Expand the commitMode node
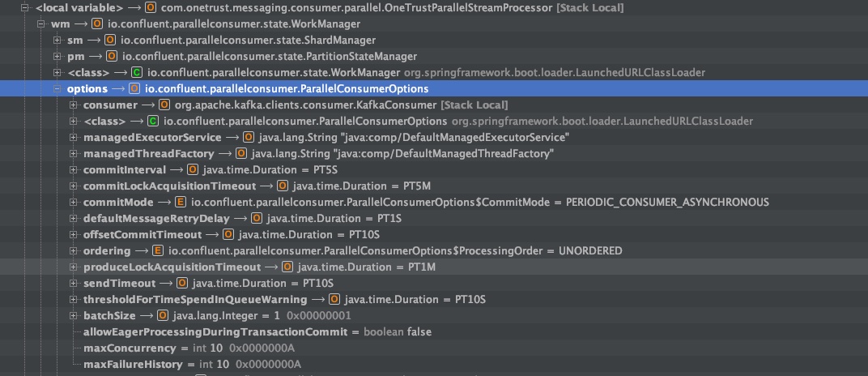 click(x=73, y=203)
